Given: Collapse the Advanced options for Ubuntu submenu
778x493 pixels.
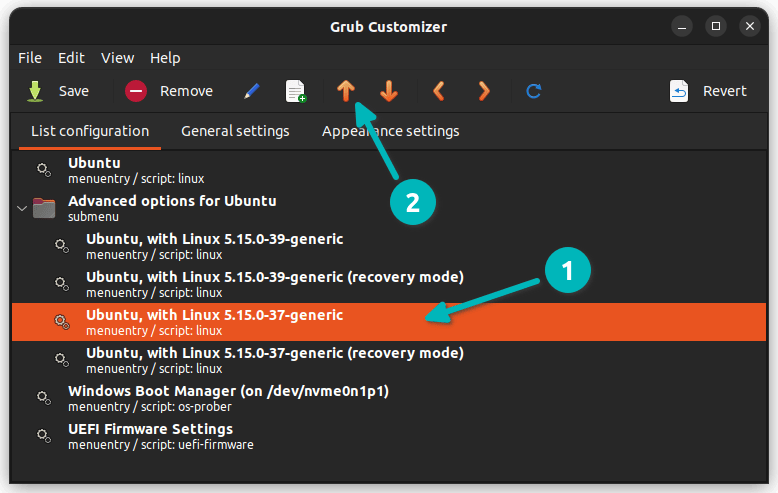Looking at the screenshot, I should (22, 208).
